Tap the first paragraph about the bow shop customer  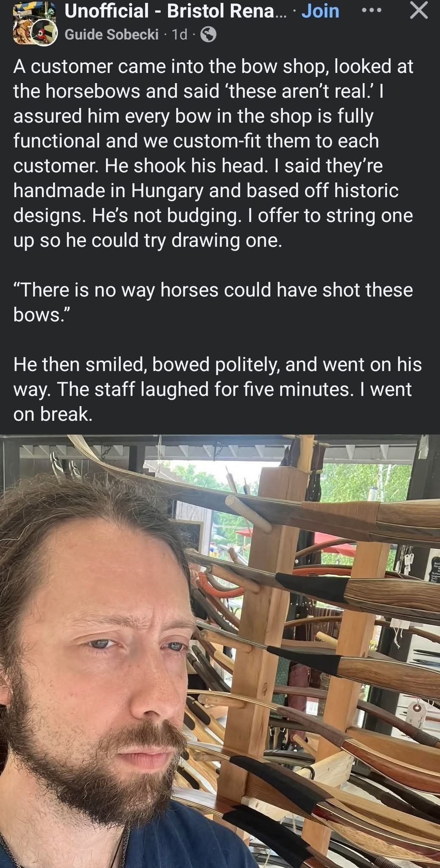213,153
